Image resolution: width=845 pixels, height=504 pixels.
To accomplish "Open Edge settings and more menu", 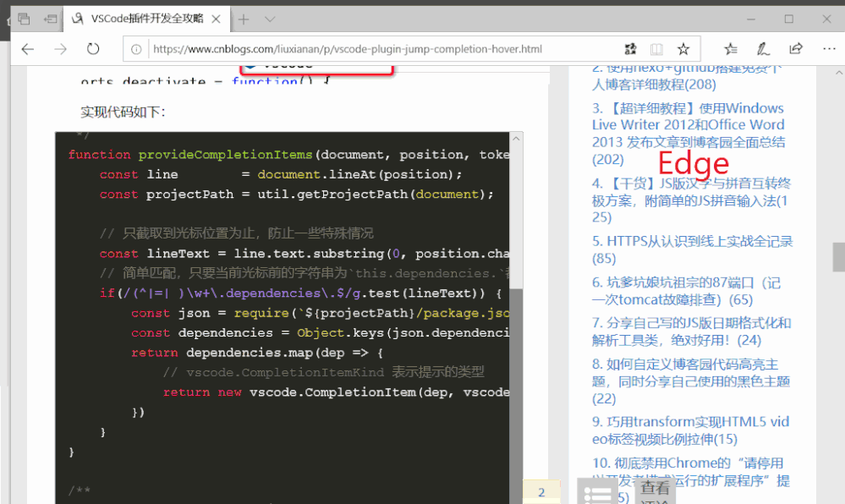I will point(830,49).
